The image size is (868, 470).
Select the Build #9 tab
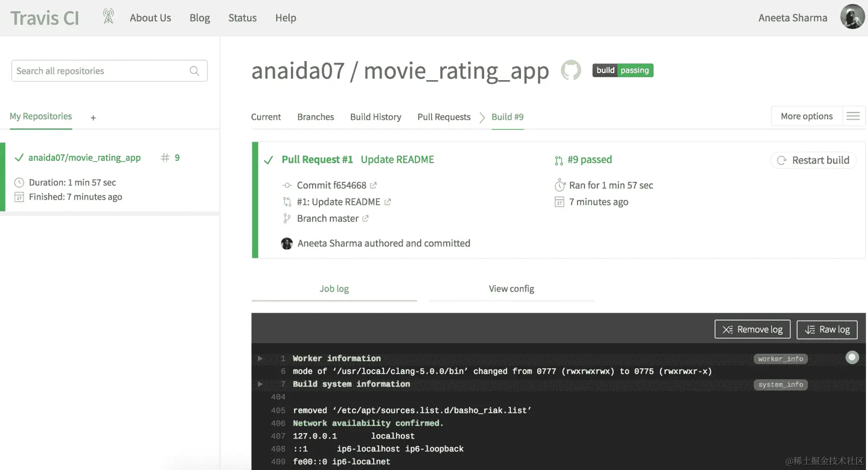pyautogui.click(x=507, y=117)
